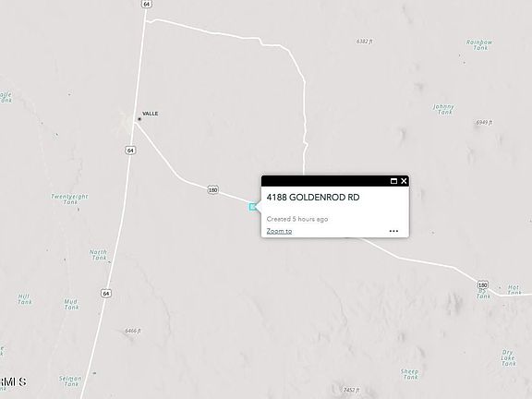Click the lower route 64 highway shield
Viewport: 532px width, 399px height.
[106, 293]
